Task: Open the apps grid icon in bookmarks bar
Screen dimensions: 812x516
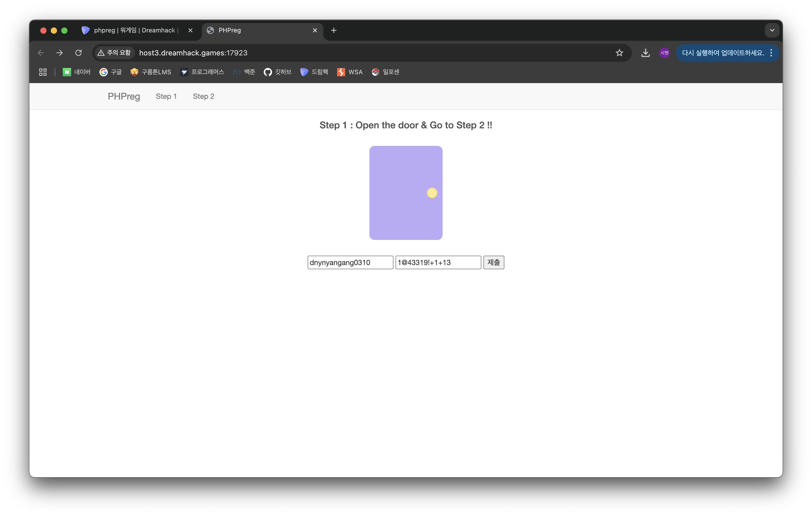Action: (43, 72)
